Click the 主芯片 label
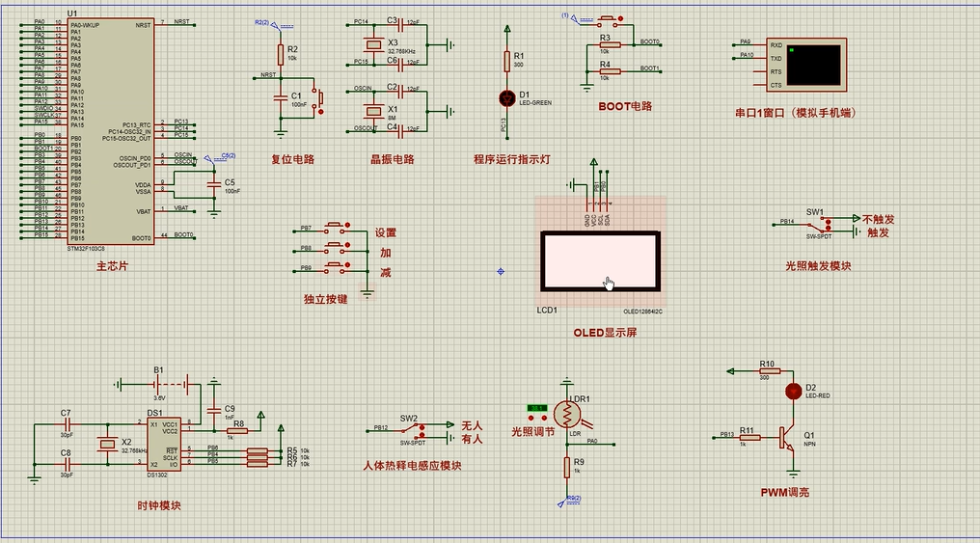 click(x=112, y=266)
